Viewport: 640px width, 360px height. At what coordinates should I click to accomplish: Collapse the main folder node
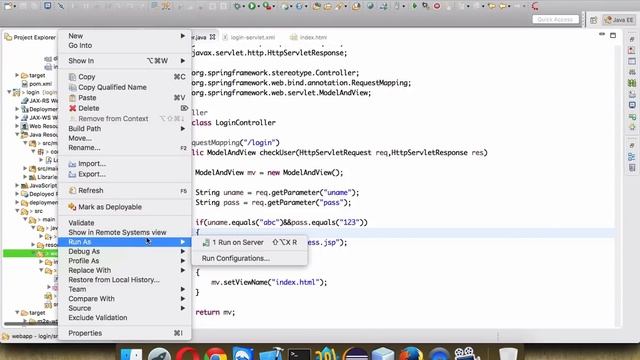pos(25,220)
